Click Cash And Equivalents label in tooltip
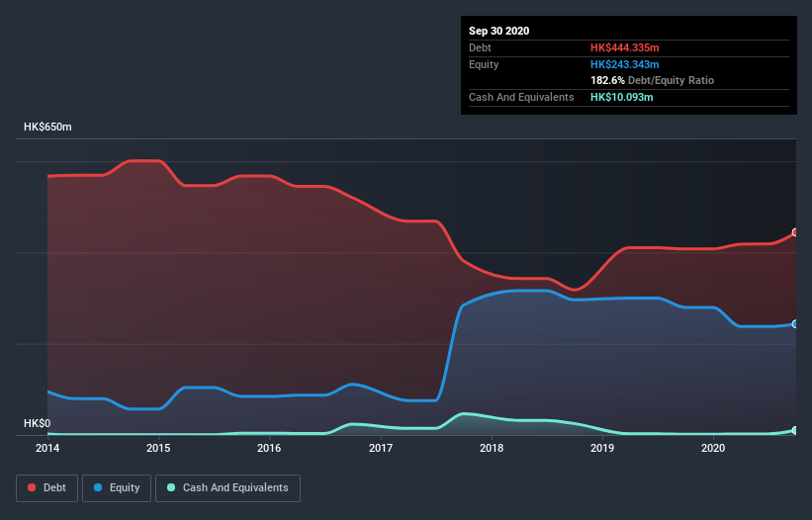Viewport: 812px width, 520px height. [x=521, y=97]
